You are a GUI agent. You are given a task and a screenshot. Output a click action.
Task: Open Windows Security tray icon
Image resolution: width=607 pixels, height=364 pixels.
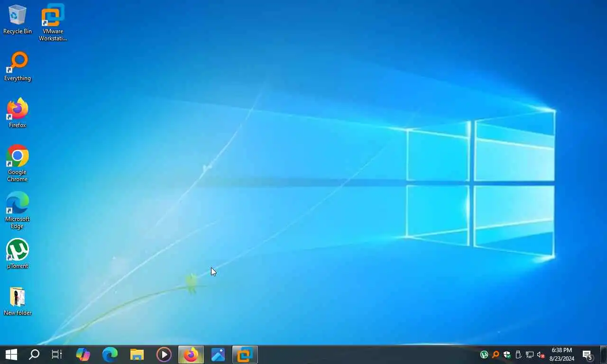[507, 355]
